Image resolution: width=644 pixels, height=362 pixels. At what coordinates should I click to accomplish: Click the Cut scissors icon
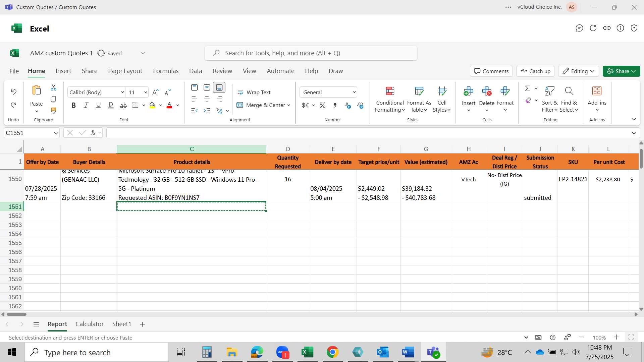coord(53,87)
